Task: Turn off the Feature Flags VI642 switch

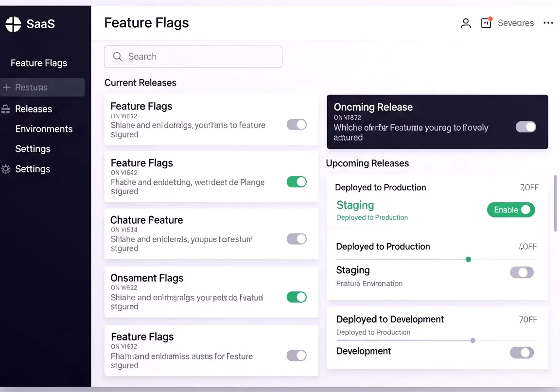Action: 297,182
